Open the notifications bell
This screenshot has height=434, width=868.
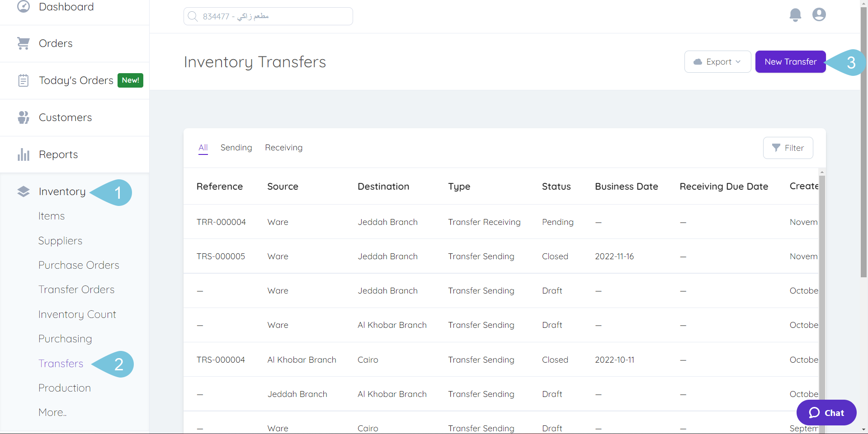coord(795,14)
